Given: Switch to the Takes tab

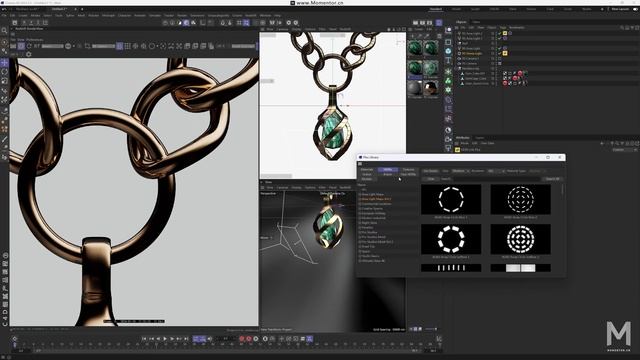Looking at the screenshot, I should tap(476, 22).
